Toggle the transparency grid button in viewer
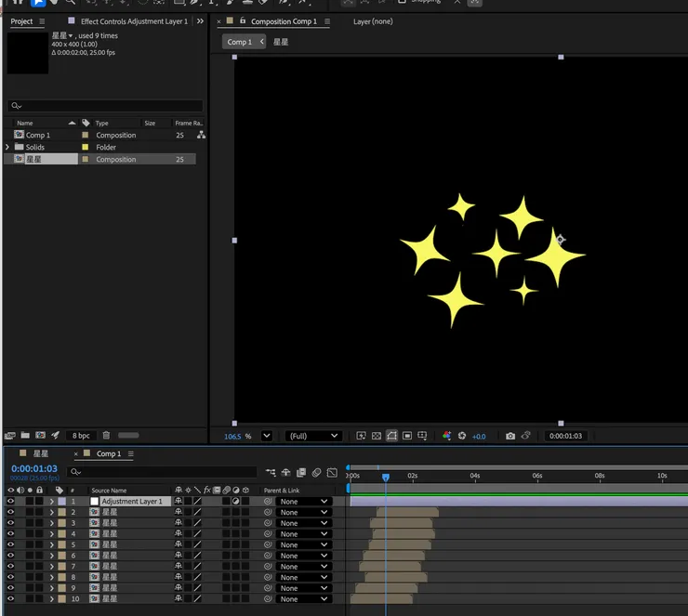Viewport: 688px width, 616px height. [x=377, y=436]
